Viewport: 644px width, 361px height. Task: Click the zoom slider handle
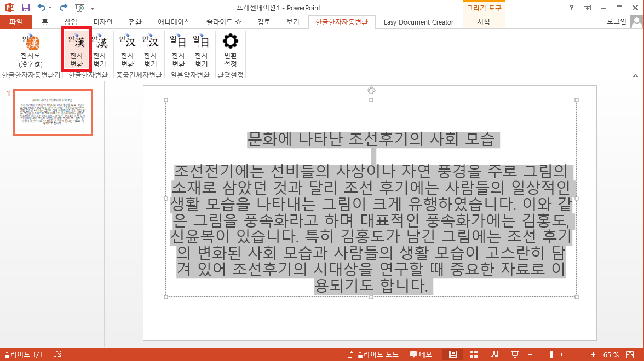[x=552, y=354]
